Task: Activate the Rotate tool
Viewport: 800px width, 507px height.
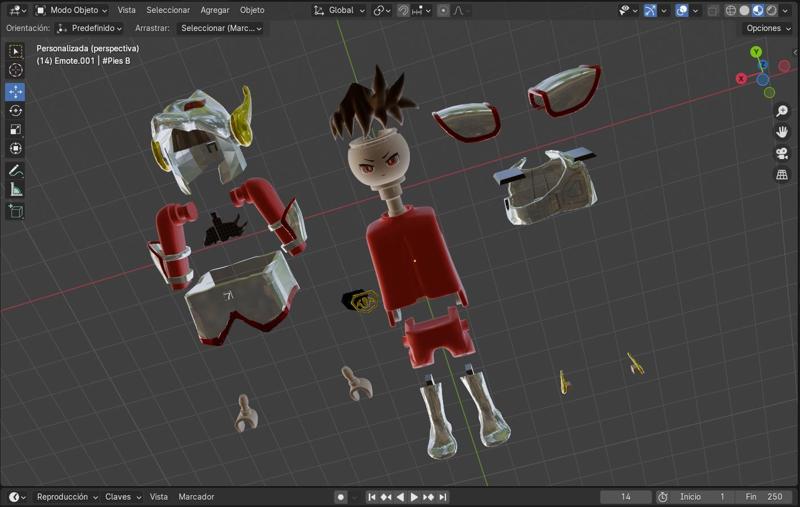Action: tap(15, 111)
